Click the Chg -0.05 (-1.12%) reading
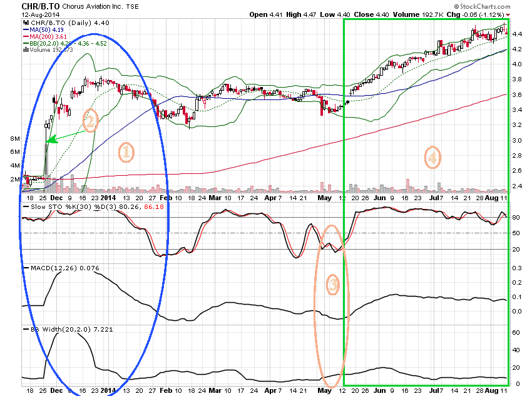The height and width of the screenshot is (396, 532). click(x=475, y=14)
